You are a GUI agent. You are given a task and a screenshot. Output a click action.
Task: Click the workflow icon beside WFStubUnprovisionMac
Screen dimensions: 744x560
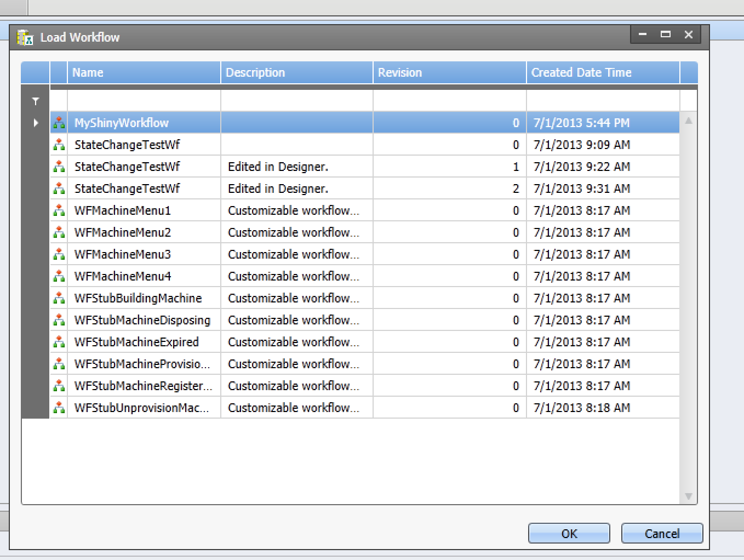pyautogui.click(x=59, y=408)
